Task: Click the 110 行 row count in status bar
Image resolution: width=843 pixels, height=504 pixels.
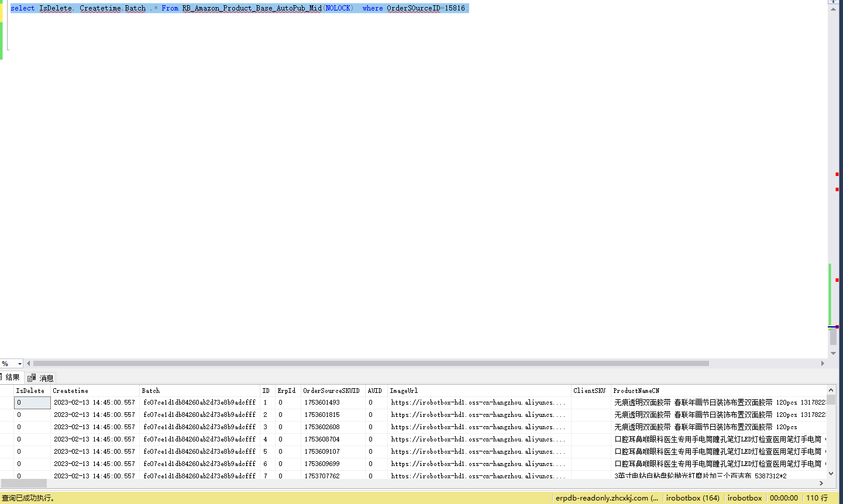Action: coord(817,498)
